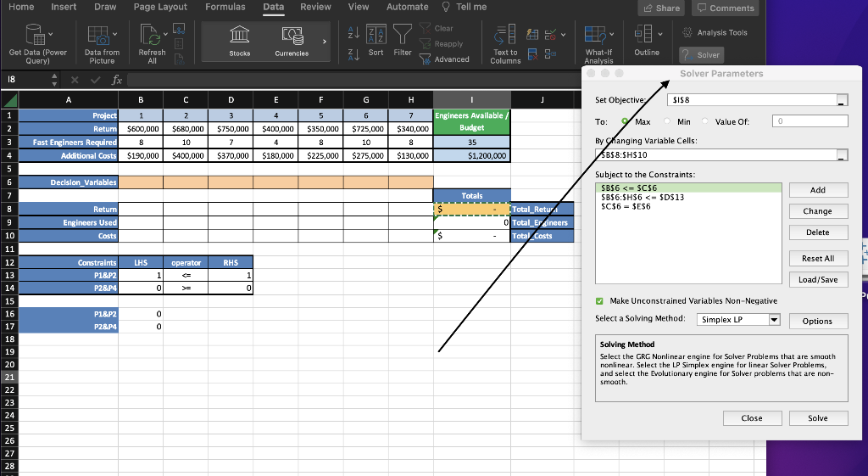Click the Load/Save button
This screenshot has width=868, height=476.
[x=818, y=280]
